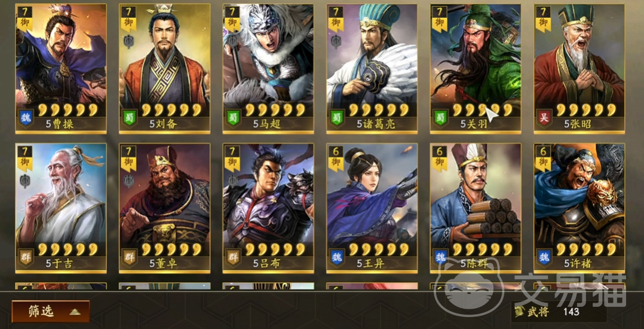Open the 董卓 general card

[165, 208]
